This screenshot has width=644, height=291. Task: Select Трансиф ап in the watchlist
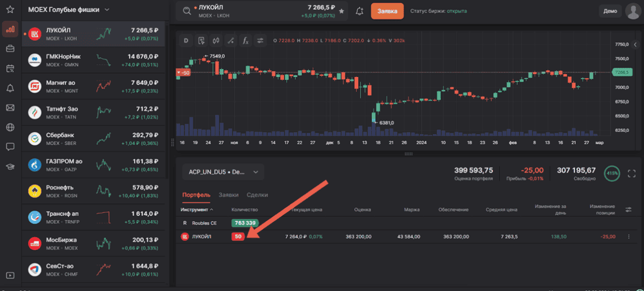[93, 217]
